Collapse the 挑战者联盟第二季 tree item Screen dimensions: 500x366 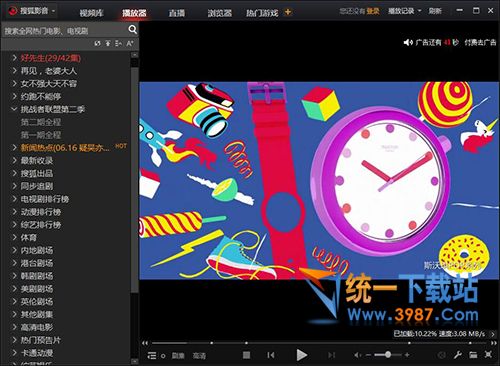(14, 109)
